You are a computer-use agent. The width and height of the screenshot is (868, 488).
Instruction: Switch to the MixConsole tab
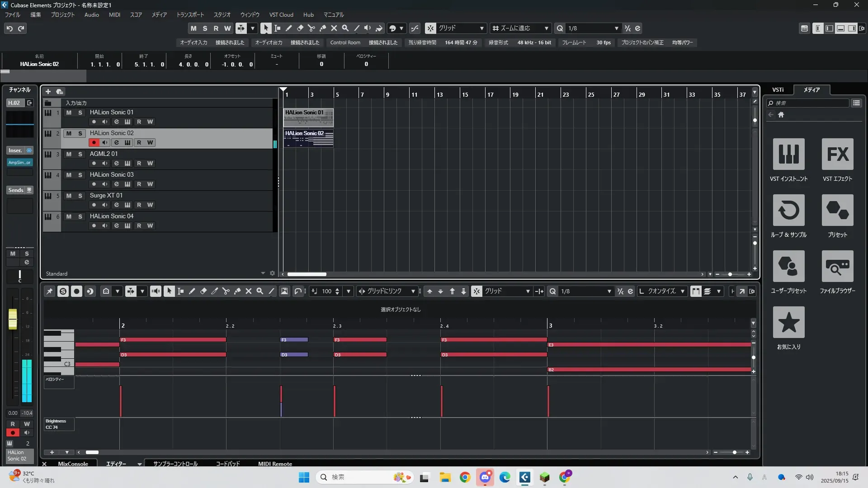coord(73,464)
